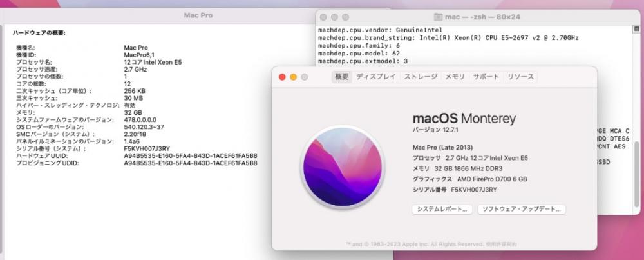Screen dimensions: 644x260
Task: Click the machdep.cpu.brand_string line in Terminal
Action: click(448, 38)
